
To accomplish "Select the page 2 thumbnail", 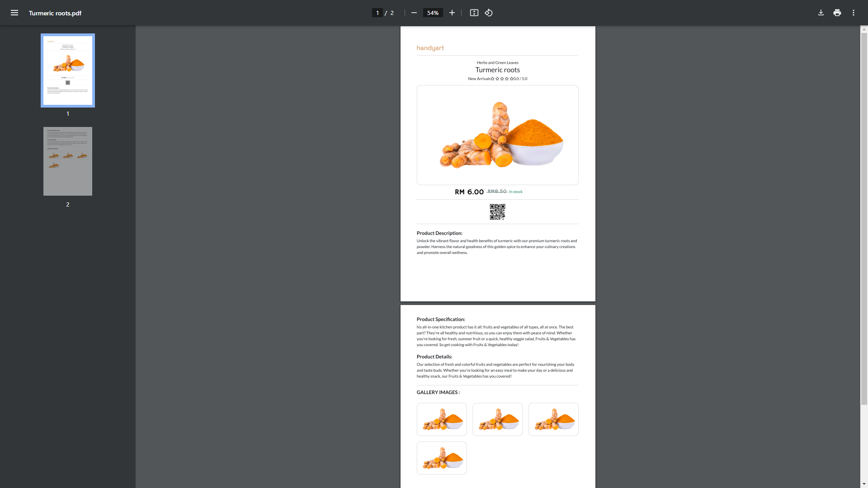I will 68,161.
